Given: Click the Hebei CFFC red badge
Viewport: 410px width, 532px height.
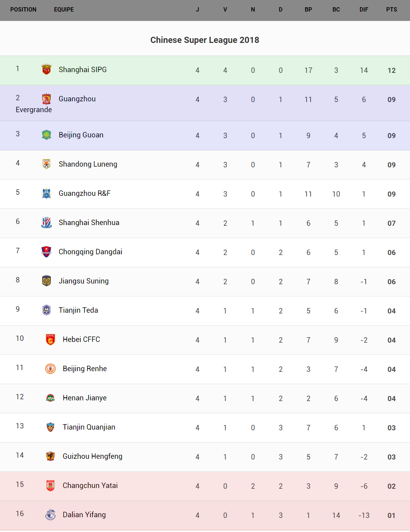Looking at the screenshot, I should tap(50, 339).
